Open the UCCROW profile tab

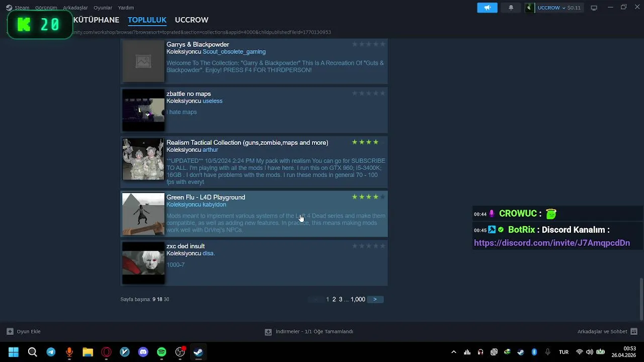192,20
